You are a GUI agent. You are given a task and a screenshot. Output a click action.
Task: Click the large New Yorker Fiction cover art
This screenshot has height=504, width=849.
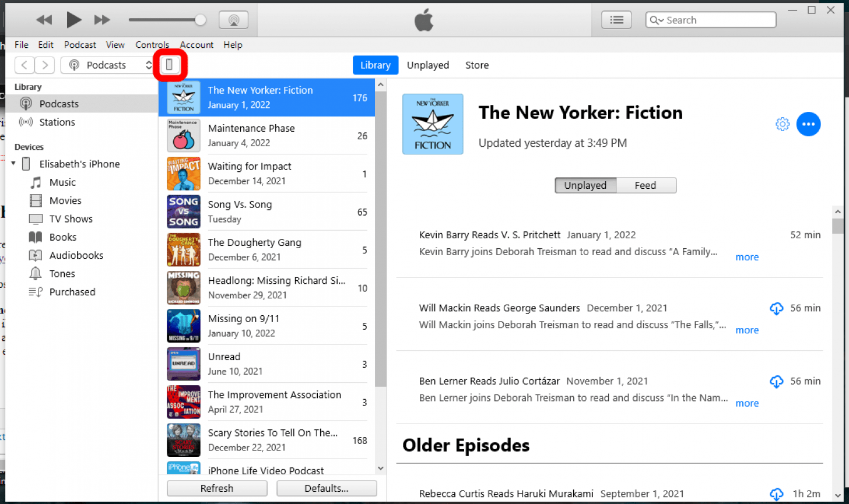click(433, 124)
